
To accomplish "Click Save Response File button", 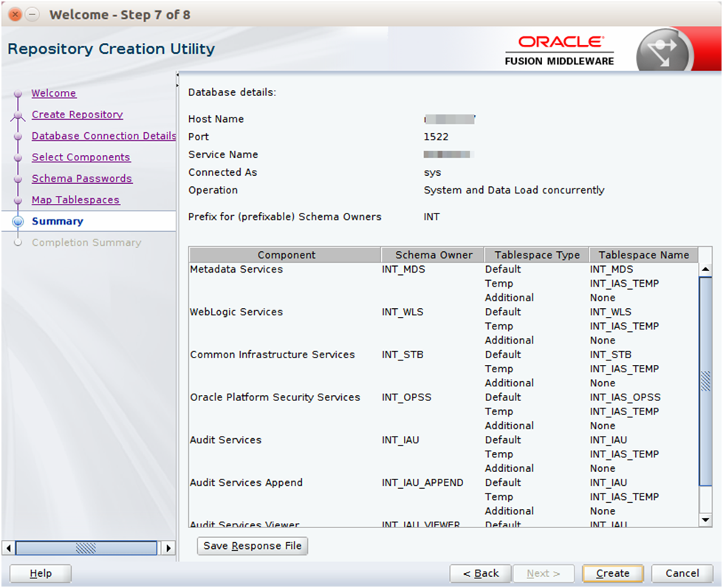I will click(253, 546).
